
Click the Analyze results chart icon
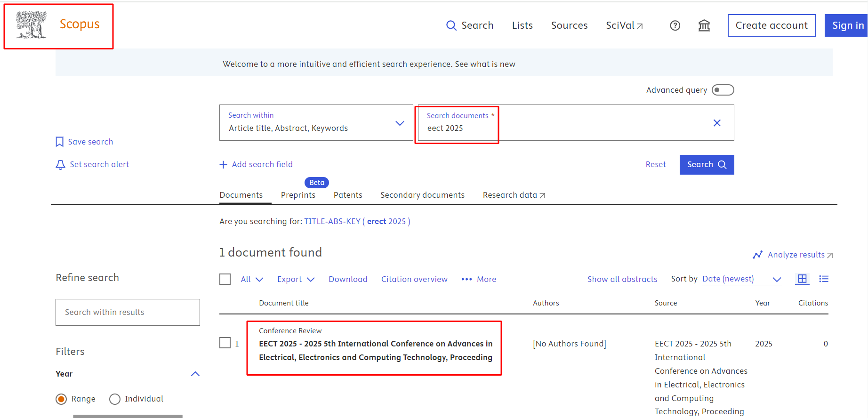(x=757, y=255)
